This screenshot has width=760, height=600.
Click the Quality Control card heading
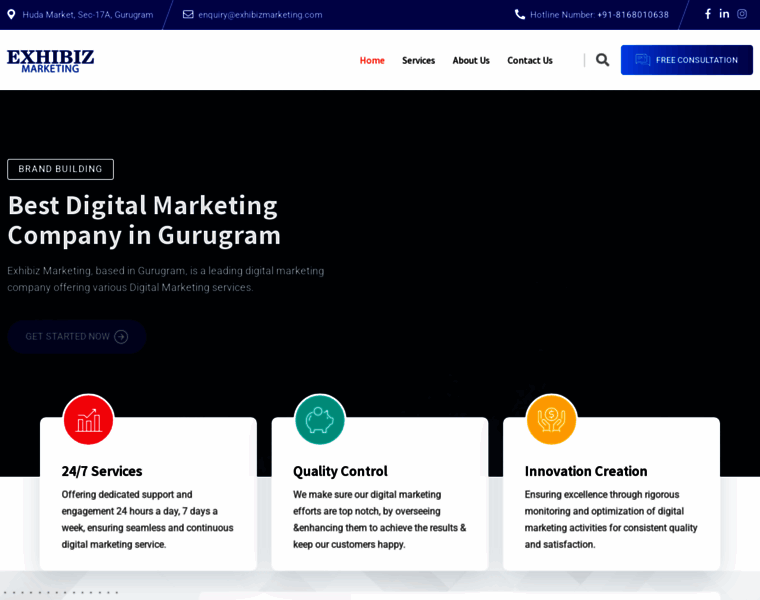click(x=340, y=471)
